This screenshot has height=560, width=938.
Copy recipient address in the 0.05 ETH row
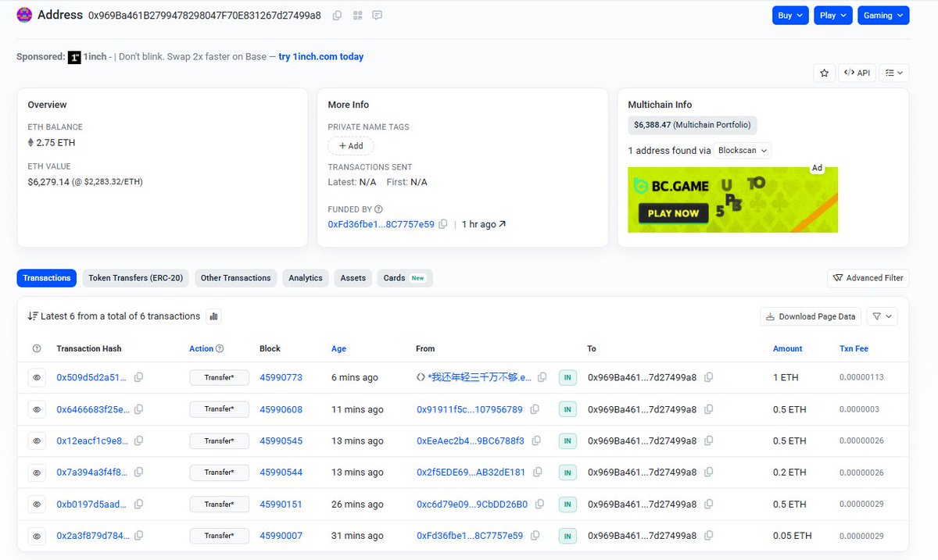pyautogui.click(x=708, y=535)
